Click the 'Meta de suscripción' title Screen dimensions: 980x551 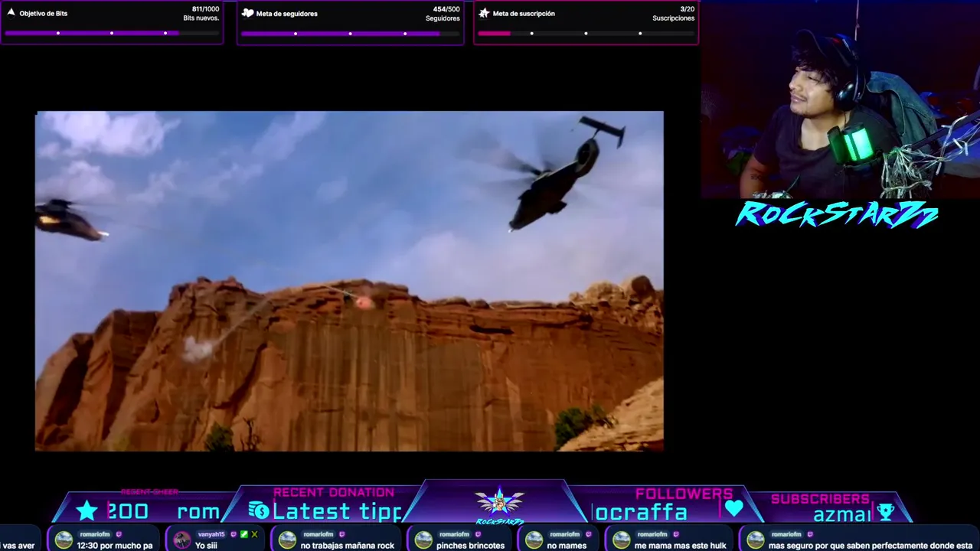coord(524,13)
